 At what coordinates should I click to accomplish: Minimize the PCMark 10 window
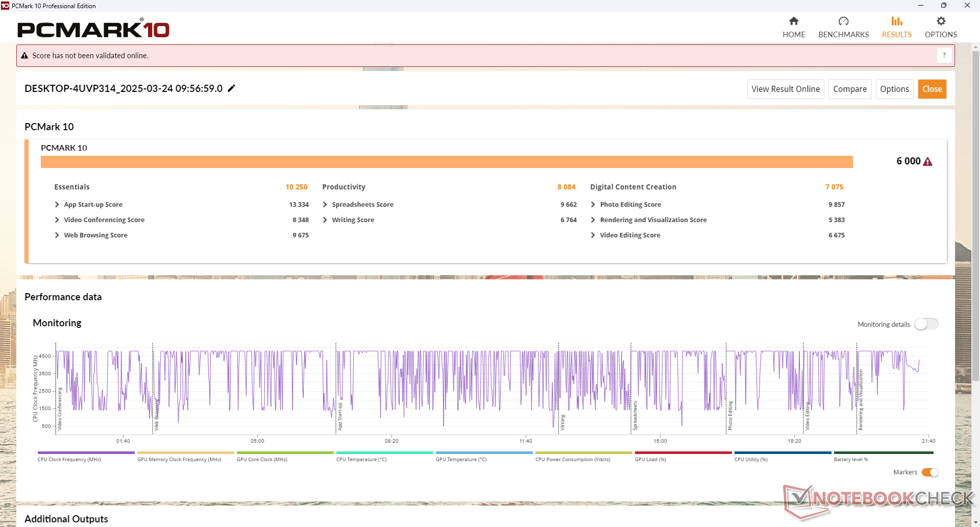point(921,6)
